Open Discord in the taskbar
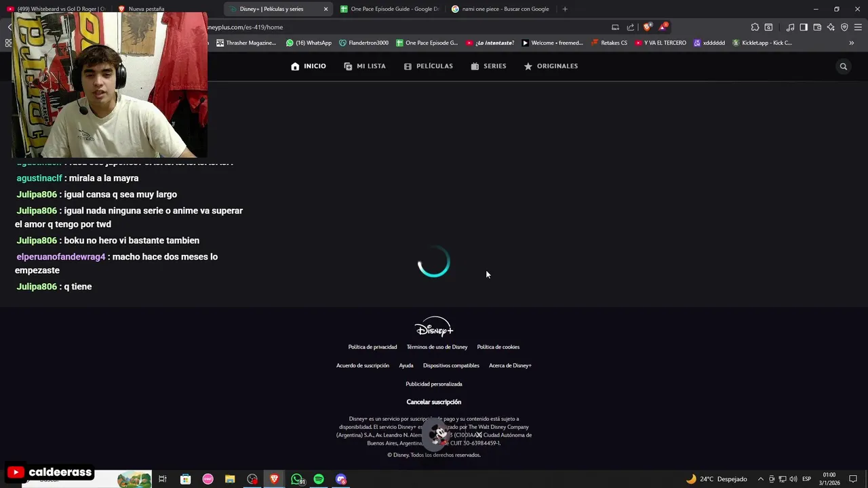868x488 pixels. 341,479
